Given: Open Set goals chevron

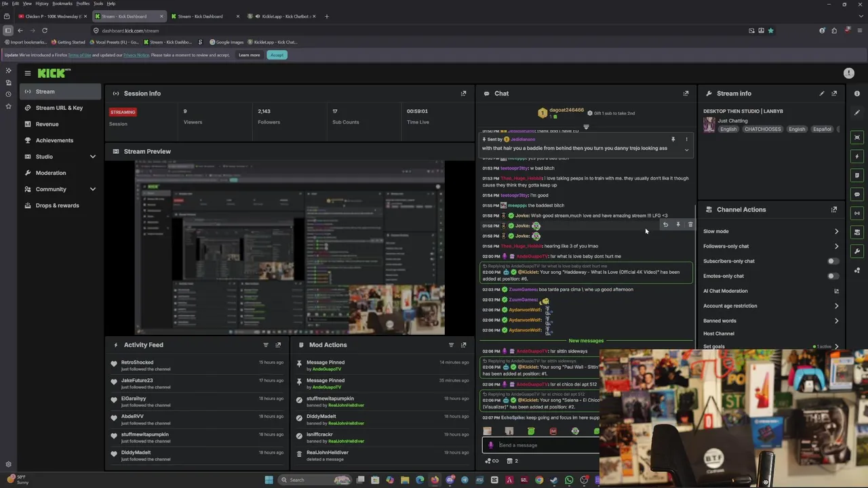Looking at the screenshot, I should point(836,346).
